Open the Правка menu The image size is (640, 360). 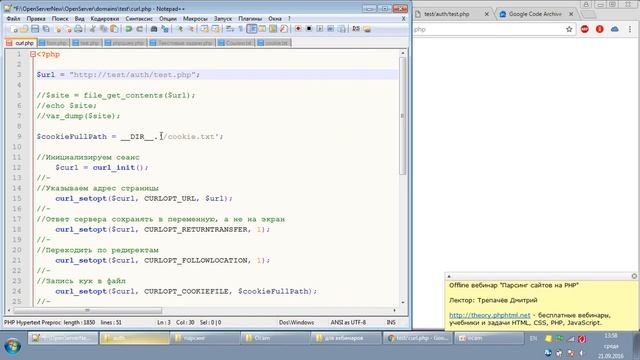click(36, 19)
